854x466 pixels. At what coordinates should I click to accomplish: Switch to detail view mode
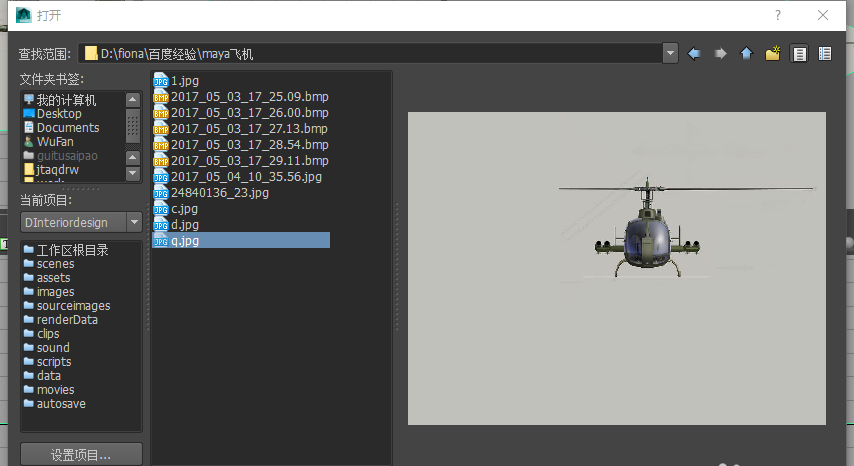[825, 53]
